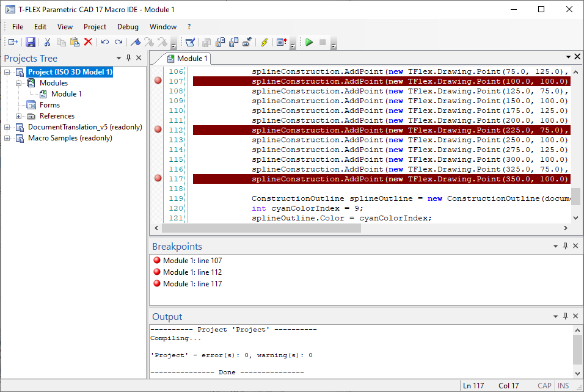
Task: Open Breakpoints panel options dropdown arrow
Action: 555,246
